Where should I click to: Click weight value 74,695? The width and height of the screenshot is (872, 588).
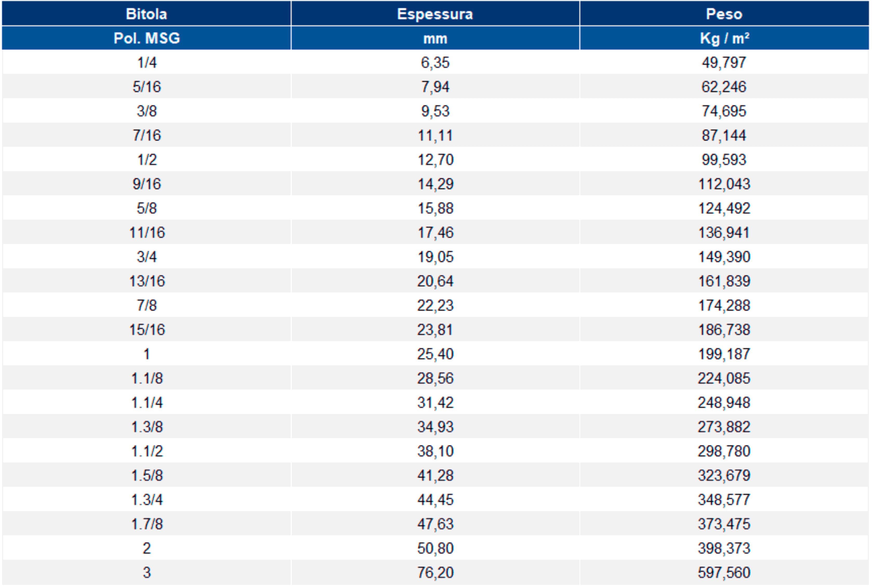tap(724, 111)
